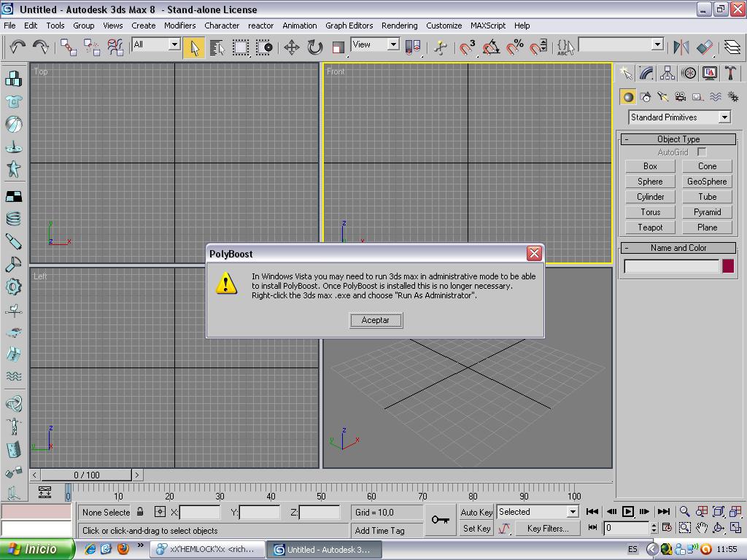This screenshot has height=560, width=747.
Task: Open the Modifiers menu
Action: tap(179, 26)
